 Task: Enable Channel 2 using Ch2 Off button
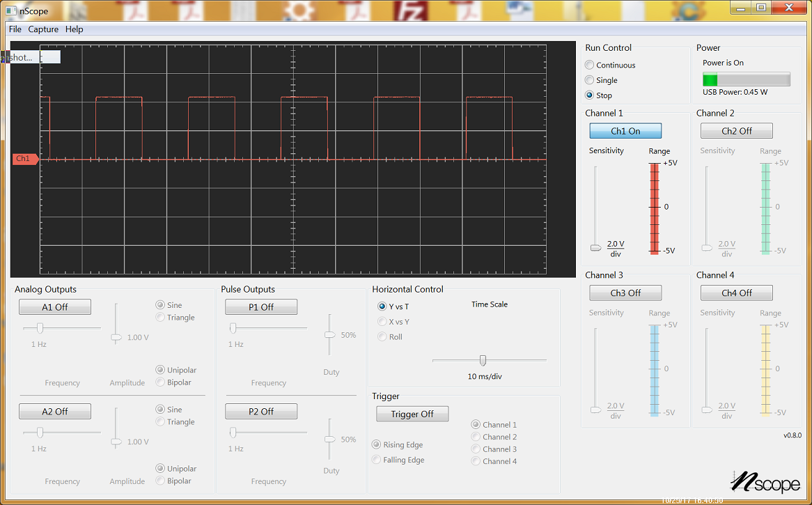click(736, 131)
